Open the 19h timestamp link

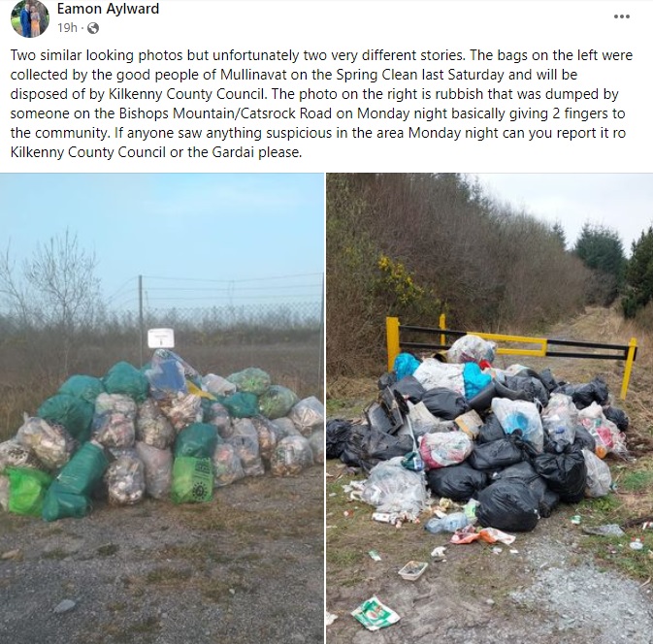[67, 28]
